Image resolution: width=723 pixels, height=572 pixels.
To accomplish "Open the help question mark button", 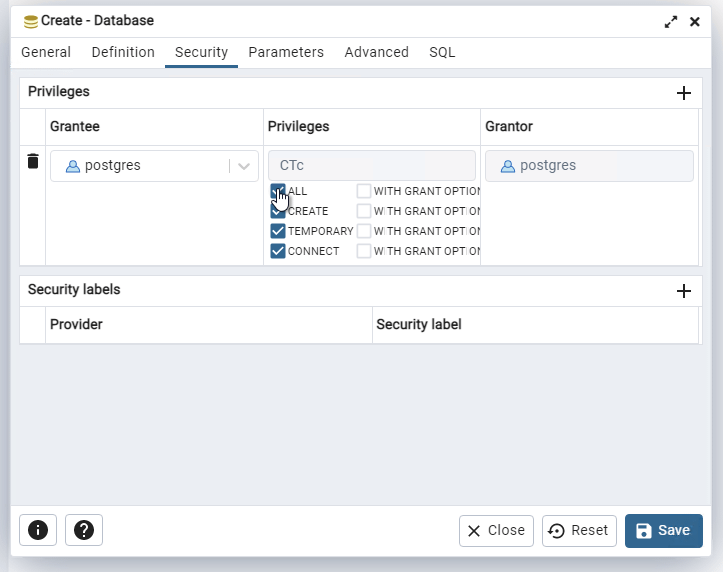I will point(84,530).
